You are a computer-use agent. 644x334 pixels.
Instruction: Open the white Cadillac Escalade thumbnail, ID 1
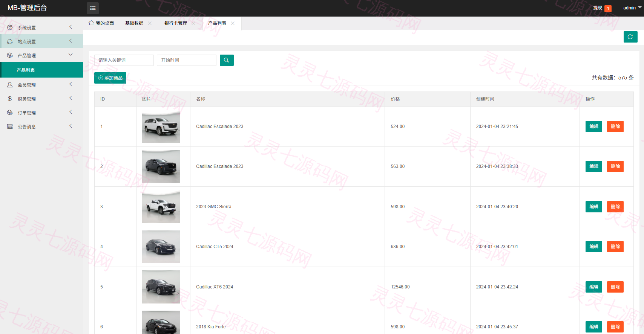[x=161, y=127]
